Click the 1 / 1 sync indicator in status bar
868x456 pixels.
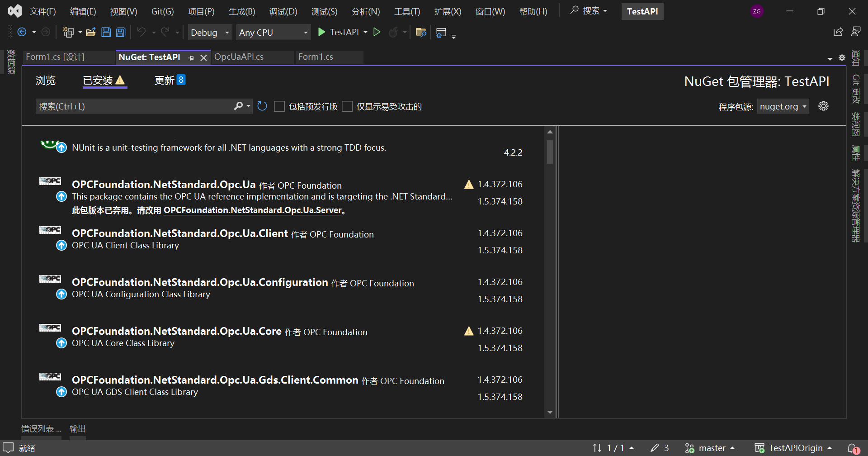pyautogui.click(x=613, y=448)
